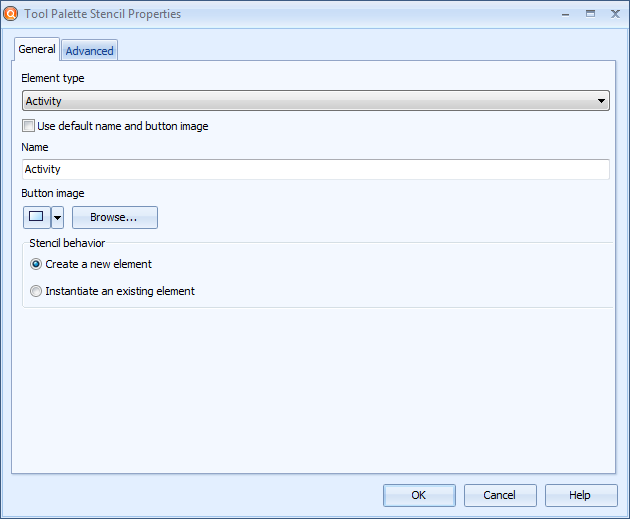
Task: Click the Tool Palette Stencil Properties title
Action: [102, 14]
